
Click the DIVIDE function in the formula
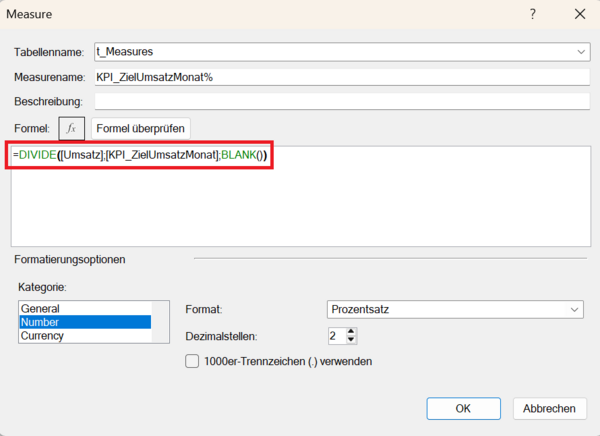click(35, 157)
